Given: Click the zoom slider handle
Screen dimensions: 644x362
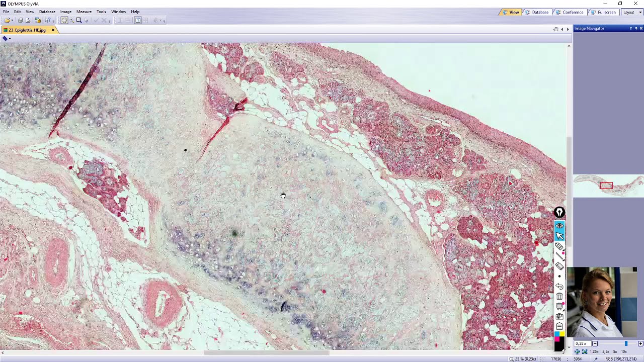Looking at the screenshot, I should 626,343.
